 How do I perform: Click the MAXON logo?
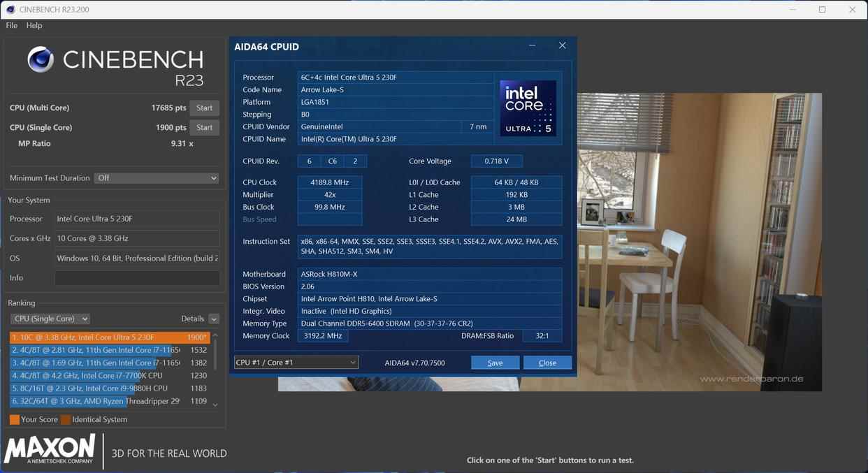tap(50, 449)
